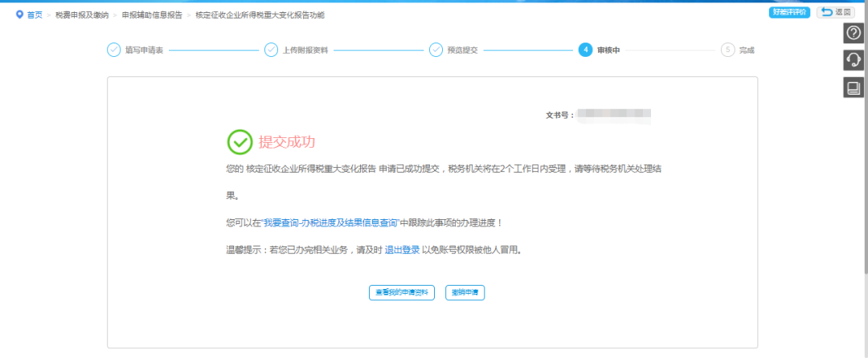The width and height of the screenshot is (868, 358).
Task: Select 核定征收企业所得税重大变化报告功能 breadcrumb
Action: [x=260, y=15]
